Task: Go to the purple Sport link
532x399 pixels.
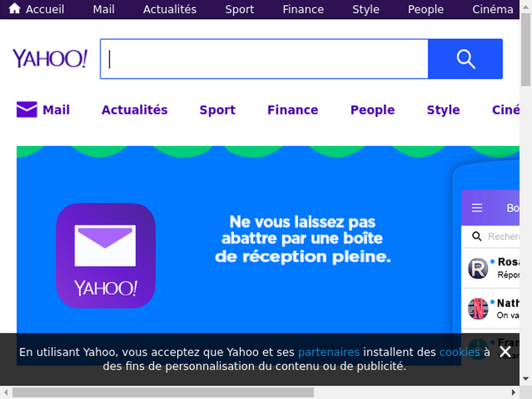Action: (218, 110)
